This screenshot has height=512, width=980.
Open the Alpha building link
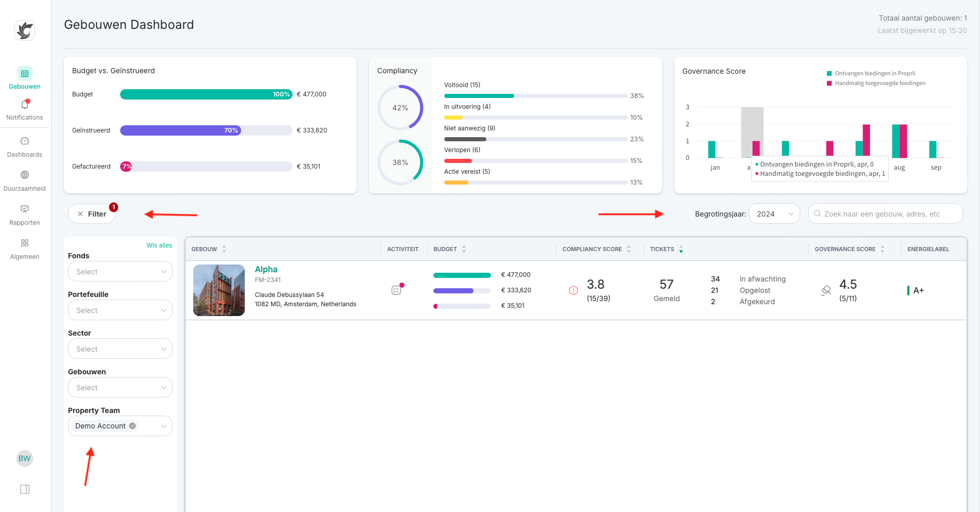pos(266,269)
